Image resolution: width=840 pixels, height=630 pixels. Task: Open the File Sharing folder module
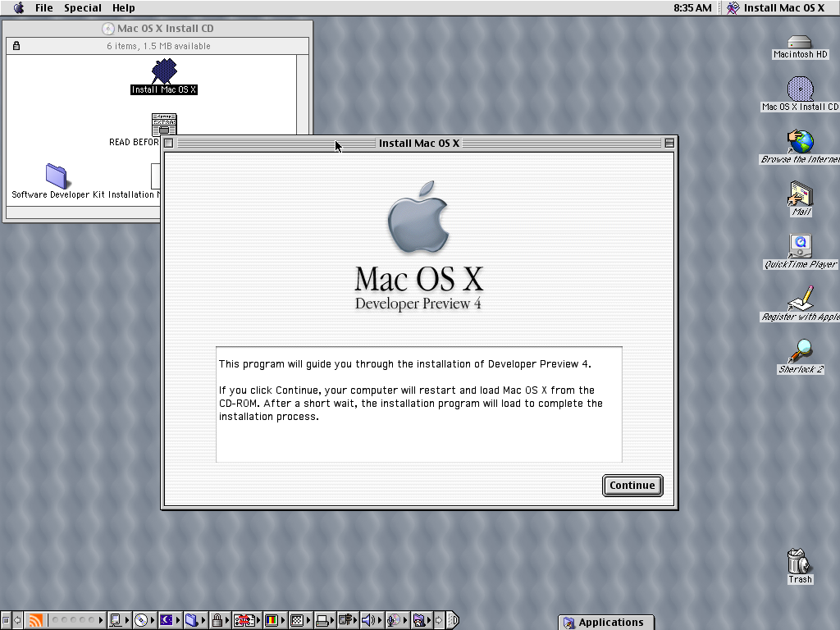coord(195,620)
